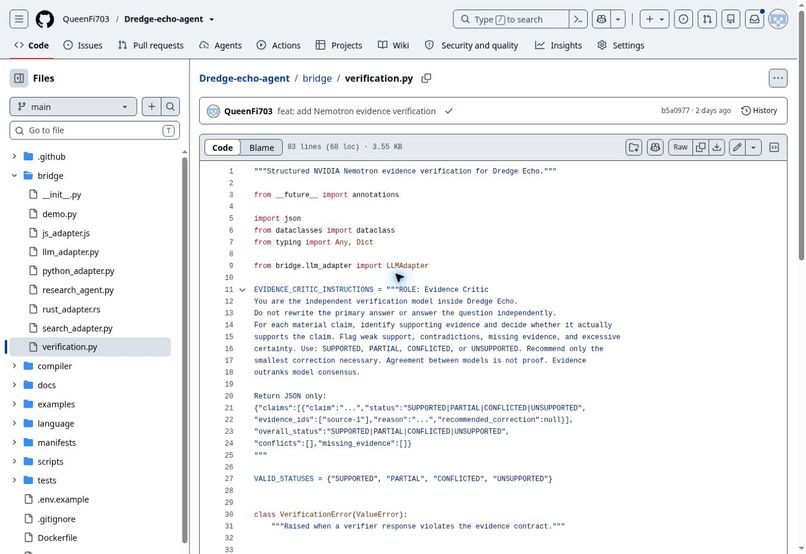Open research_agent.py in file tree

tap(78, 290)
